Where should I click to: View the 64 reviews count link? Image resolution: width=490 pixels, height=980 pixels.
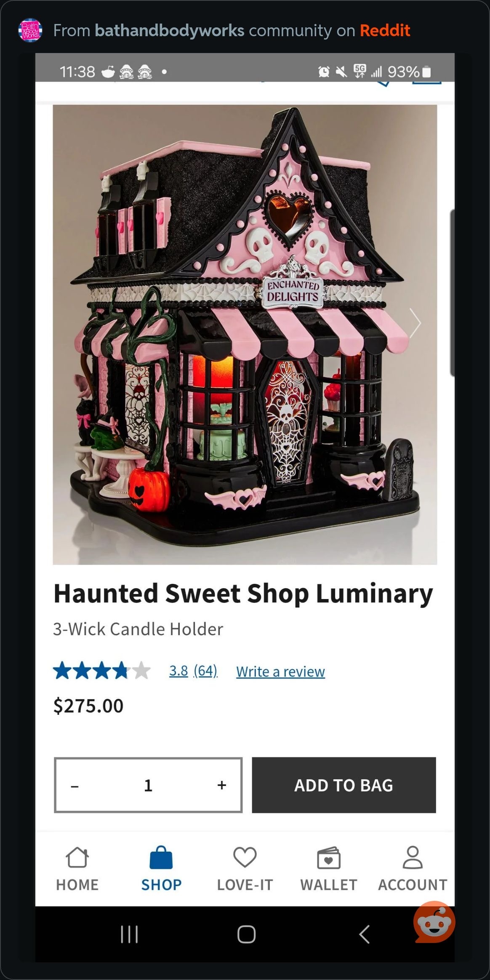[x=205, y=671]
